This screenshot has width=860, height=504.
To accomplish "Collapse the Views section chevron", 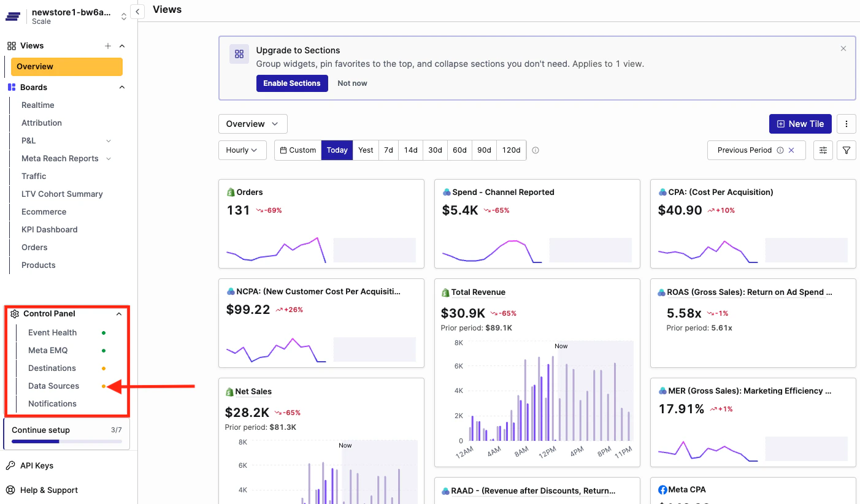I will pyautogui.click(x=122, y=46).
